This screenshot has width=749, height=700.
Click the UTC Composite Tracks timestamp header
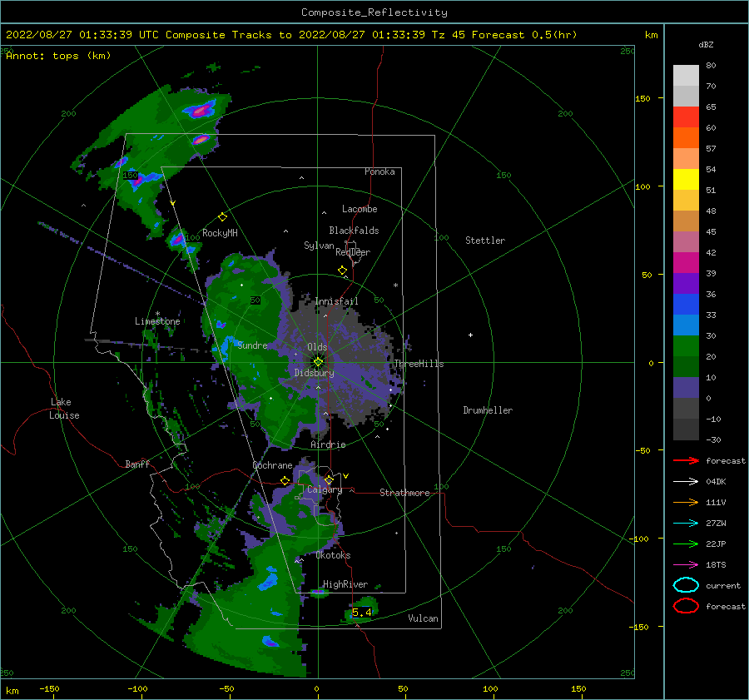(x=291, y=35)
